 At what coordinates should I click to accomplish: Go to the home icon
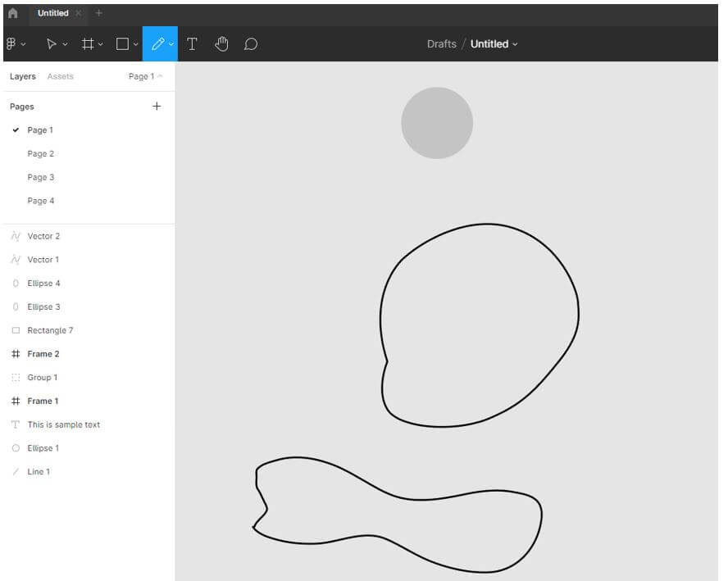tap(13, 13)
